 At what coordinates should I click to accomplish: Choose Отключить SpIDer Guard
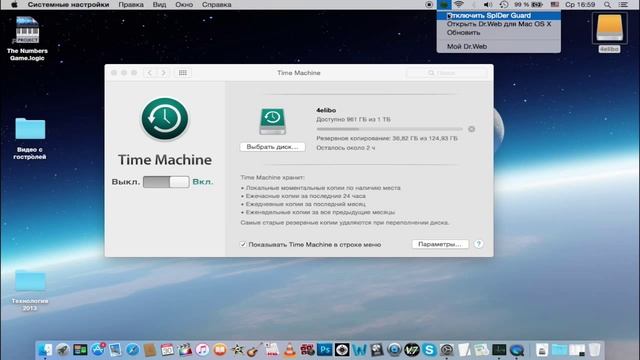coord(498,16)
